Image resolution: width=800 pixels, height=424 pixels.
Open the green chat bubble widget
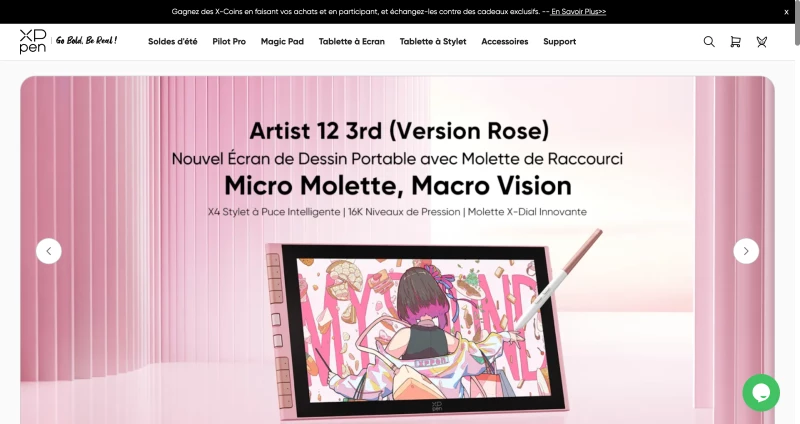click(x=761, y=392)
